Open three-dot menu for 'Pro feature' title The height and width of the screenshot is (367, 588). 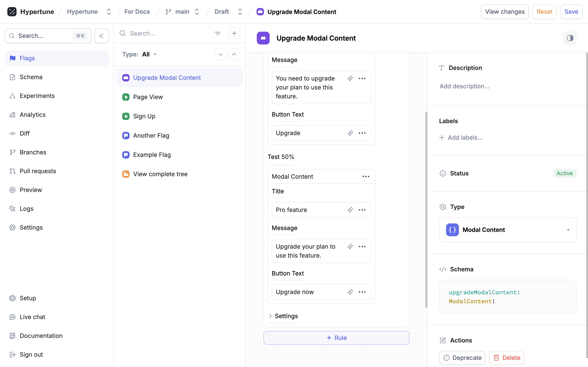362,210
